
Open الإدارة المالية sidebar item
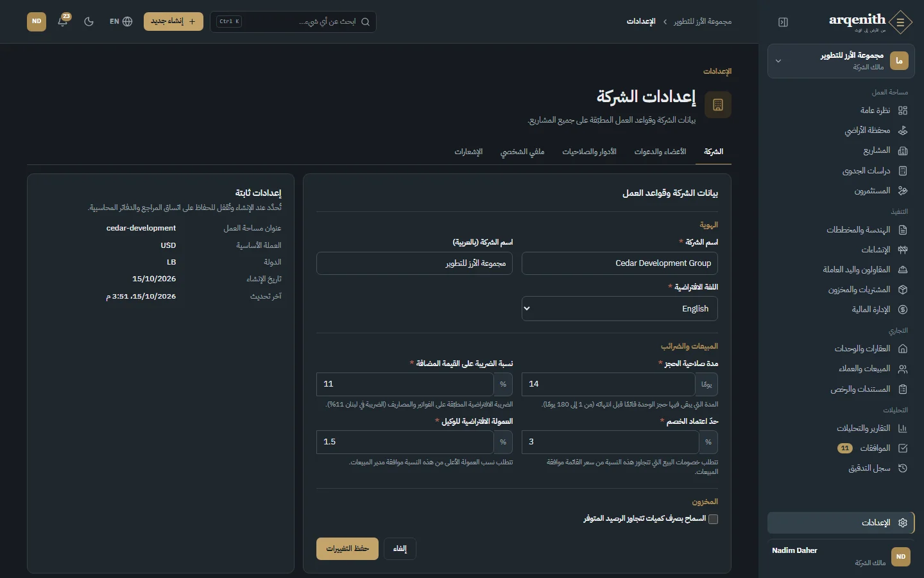point(841,310)
